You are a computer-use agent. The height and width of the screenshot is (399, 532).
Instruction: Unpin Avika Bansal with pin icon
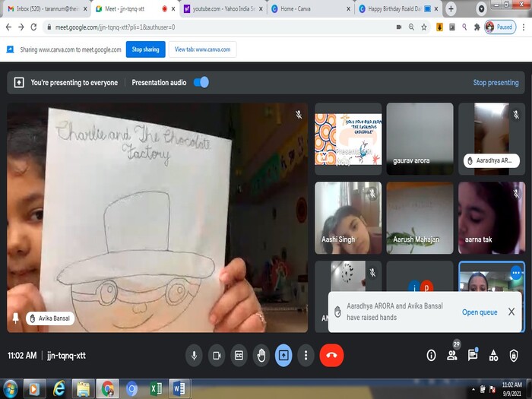[x=16, y=318]
